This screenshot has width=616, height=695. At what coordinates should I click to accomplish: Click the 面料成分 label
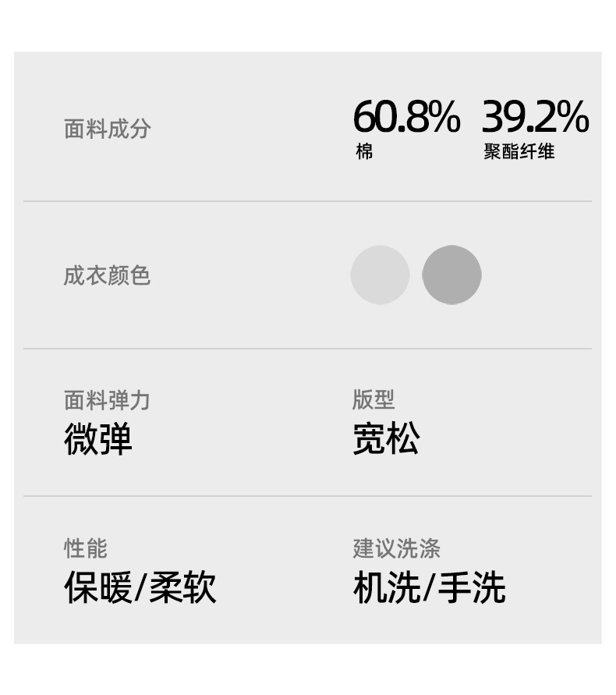(x=107, y=129)
